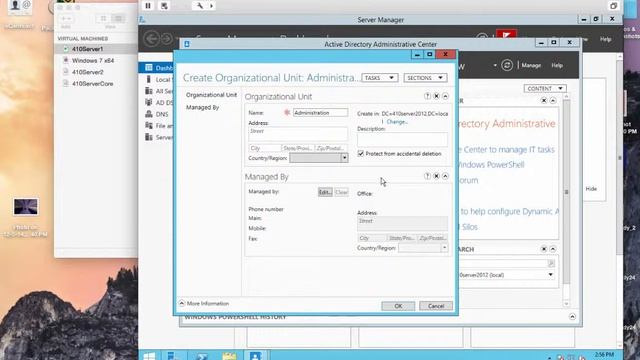Open the SECTIONS dropdown
This screenshot has width=640, height=360.
[425, 78]
